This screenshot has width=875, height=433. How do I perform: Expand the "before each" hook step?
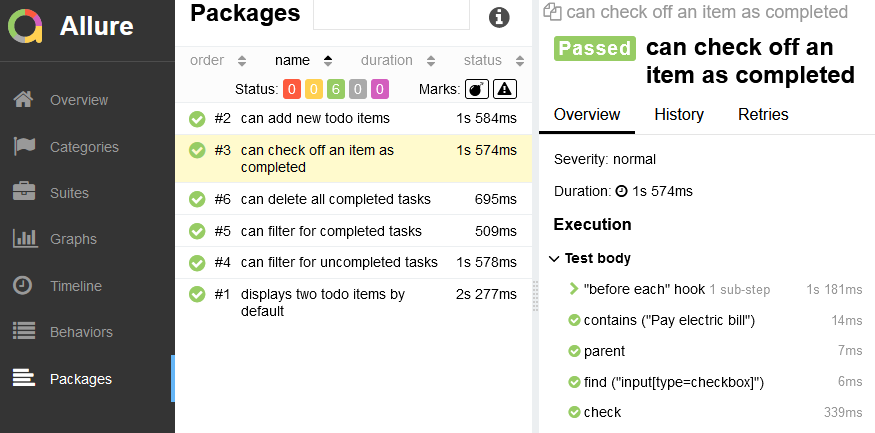coord(573,289)
